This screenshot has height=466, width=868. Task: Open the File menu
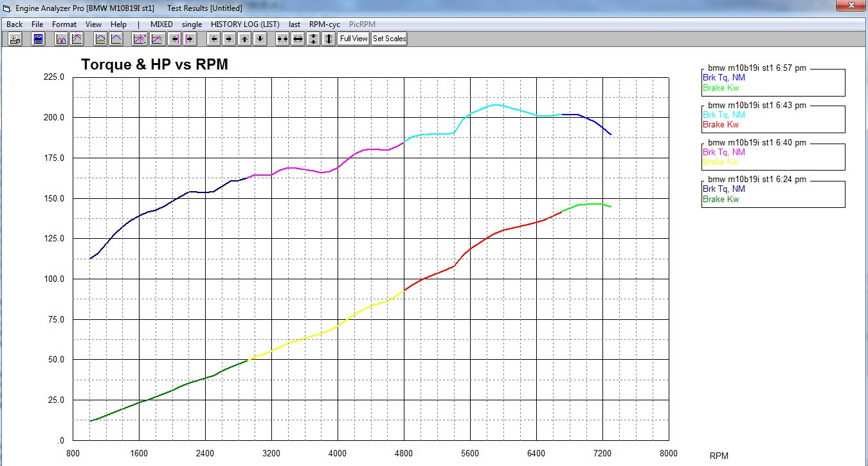pyautogui.click(x=37, y=24)
